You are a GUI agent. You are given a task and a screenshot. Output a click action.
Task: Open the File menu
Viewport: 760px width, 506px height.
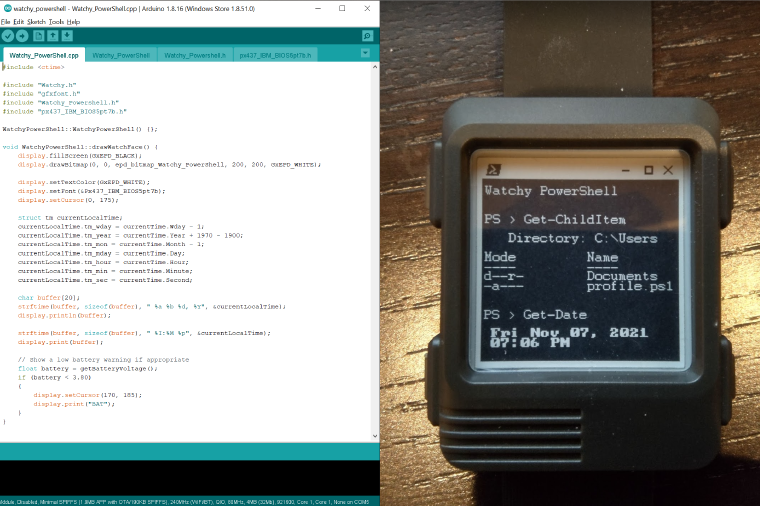click(x=5, y=22)
